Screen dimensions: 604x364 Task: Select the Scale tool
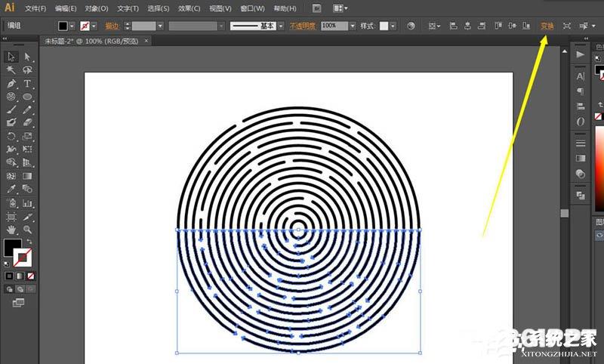coord(27,136)
